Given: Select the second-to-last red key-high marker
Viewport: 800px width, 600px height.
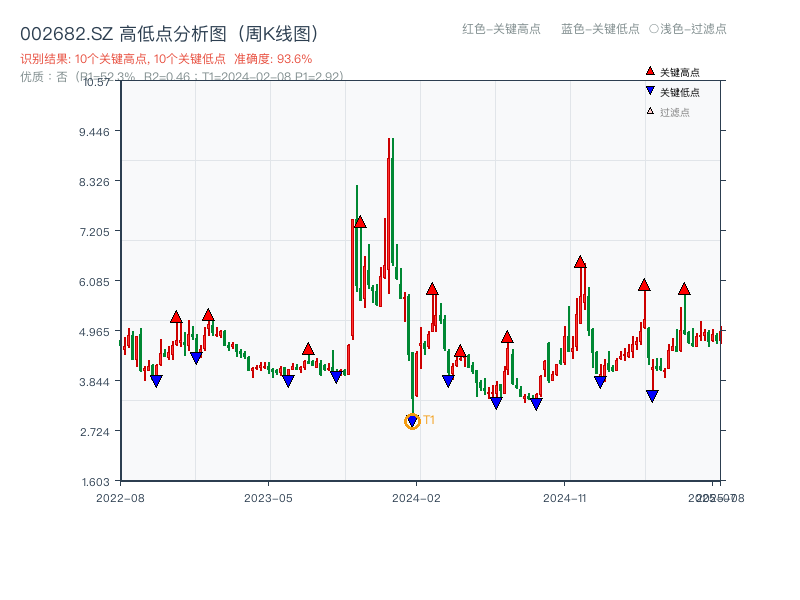Looking at the screenshot, I should pyautogui.click(x=644, y=285).
